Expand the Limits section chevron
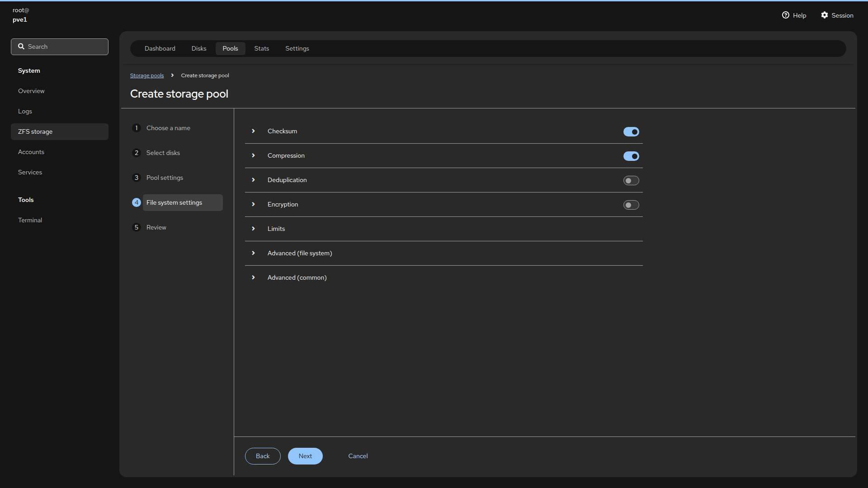The image size is (868, 488). pyautogui.click(x=253, y=229)
